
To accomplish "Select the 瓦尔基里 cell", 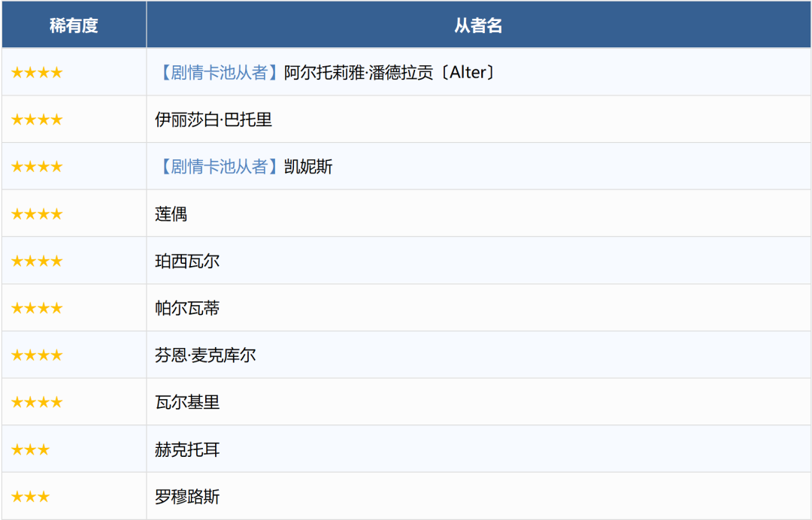I will tap(478, 402).
